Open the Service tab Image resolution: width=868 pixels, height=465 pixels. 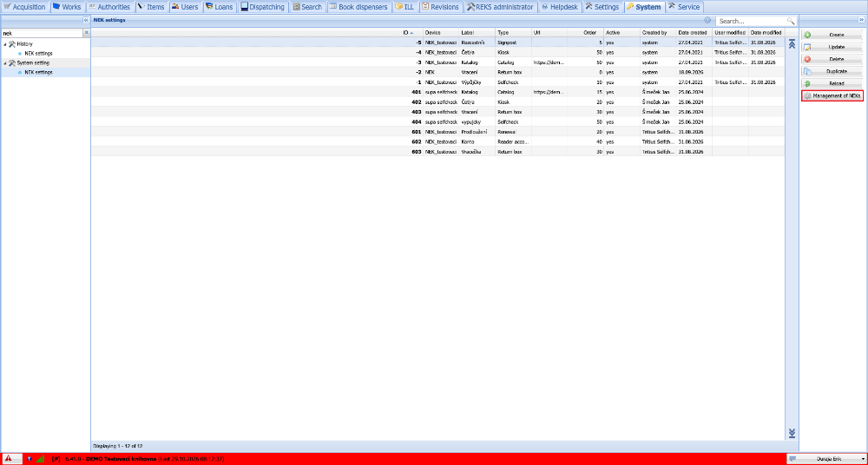coord(684,7)
